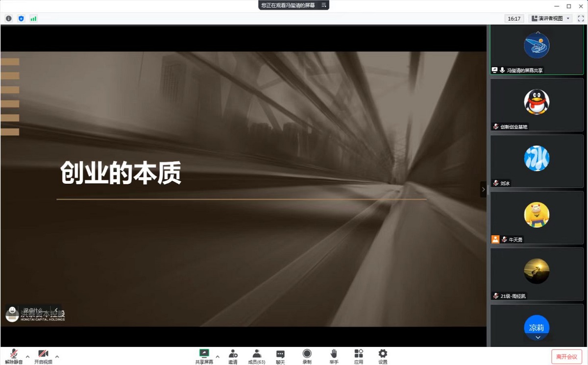Click 共享屏幕 share screen button
This screenshot has width=588, height=365.
click(x=204, y=356)
